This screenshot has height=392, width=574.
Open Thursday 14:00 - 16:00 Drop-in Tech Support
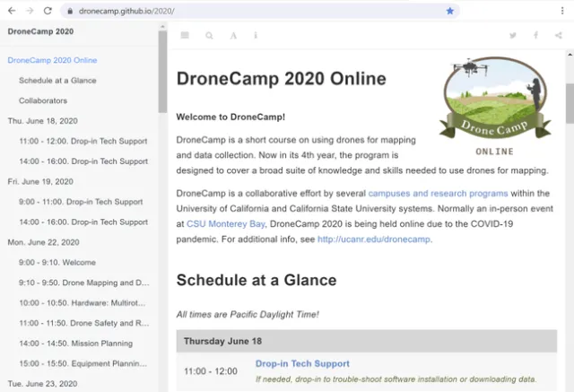pos(83,161)
